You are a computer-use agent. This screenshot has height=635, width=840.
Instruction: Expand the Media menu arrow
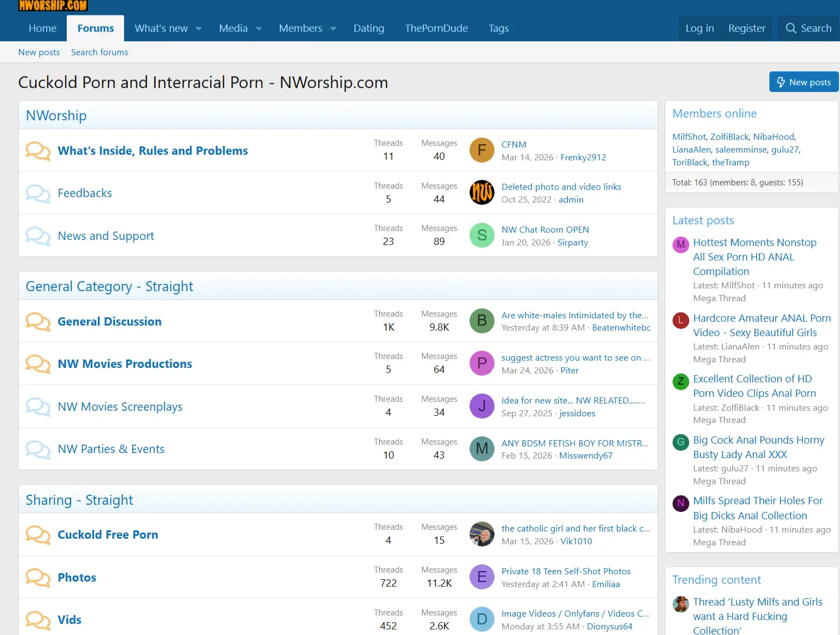pos(259,29)
